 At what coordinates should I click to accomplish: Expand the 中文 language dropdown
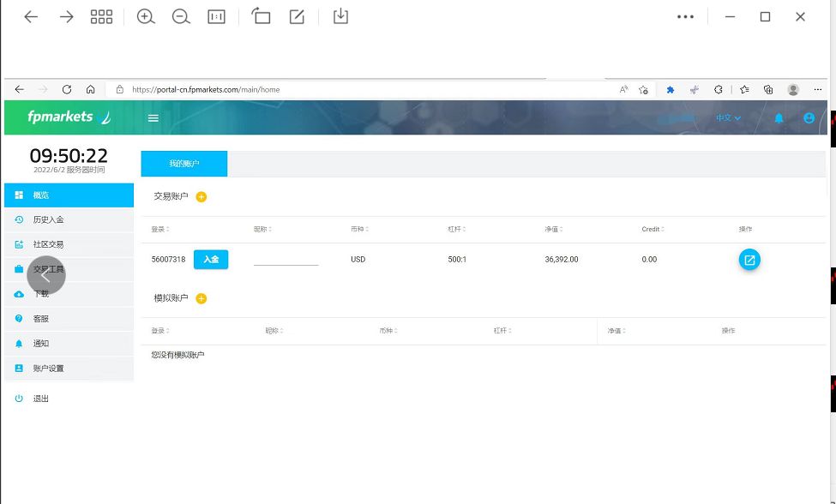tap(728, 118)
